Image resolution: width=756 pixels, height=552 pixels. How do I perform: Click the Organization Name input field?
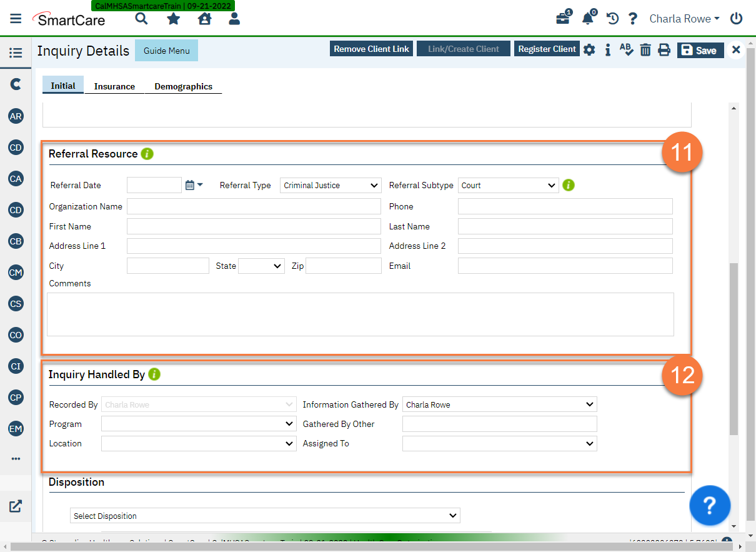coord(253,207)
